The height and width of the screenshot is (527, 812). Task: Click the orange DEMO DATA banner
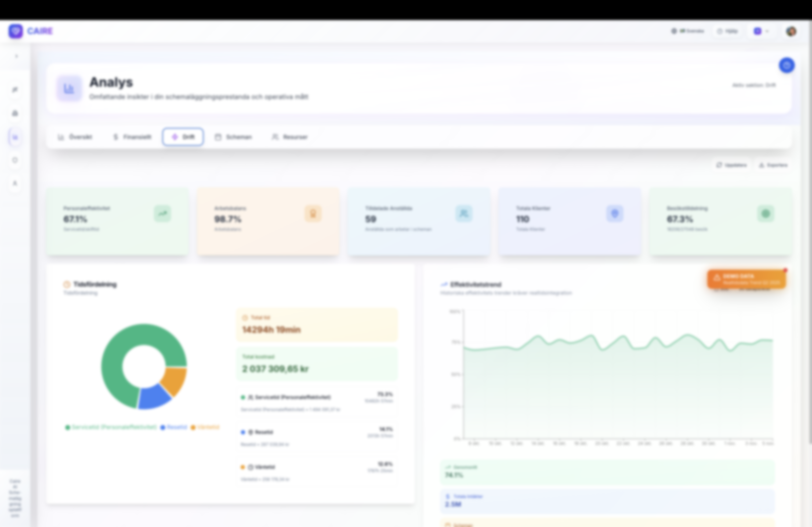pos(746,279)
